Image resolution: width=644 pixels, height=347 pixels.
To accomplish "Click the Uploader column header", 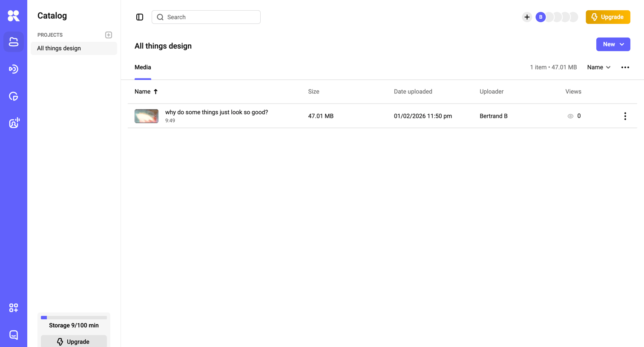I will (492, 92).
